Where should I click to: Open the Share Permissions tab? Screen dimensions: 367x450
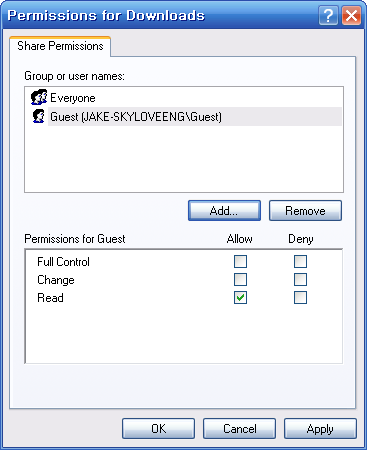[60, 46]
